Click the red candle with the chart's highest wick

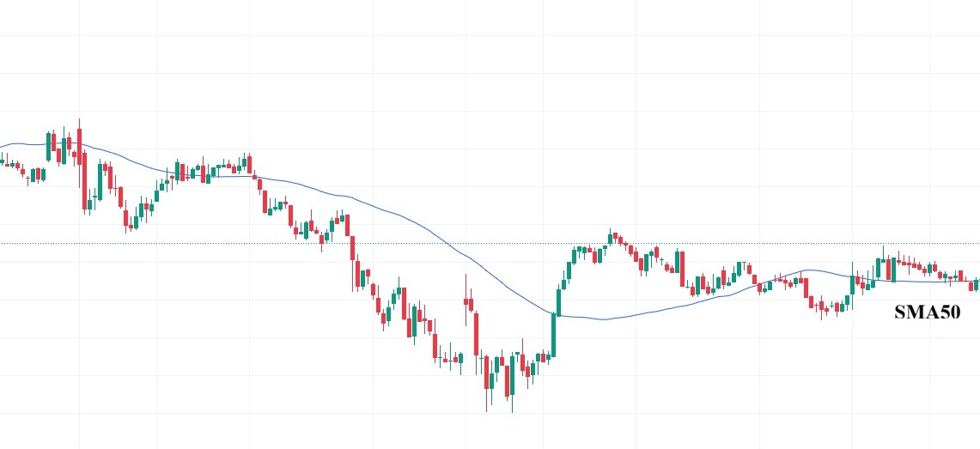79,144
